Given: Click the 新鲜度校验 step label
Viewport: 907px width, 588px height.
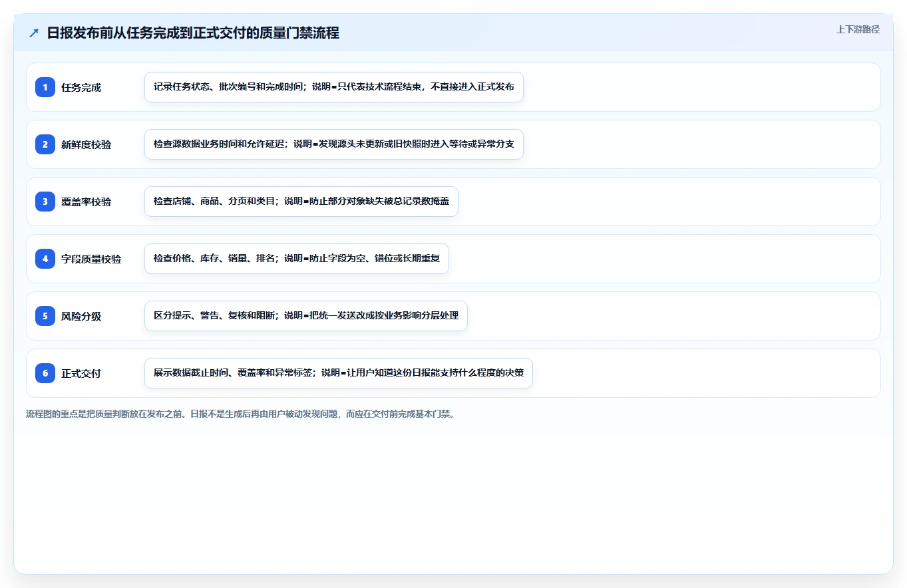Looking at the screenshot, I should coord(87,144).
